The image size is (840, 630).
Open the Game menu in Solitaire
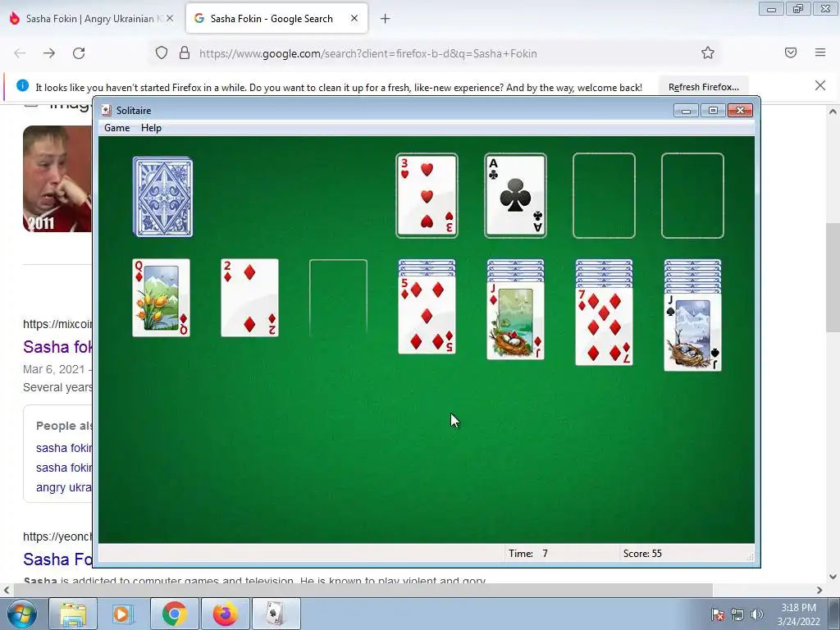pos(116,128)
